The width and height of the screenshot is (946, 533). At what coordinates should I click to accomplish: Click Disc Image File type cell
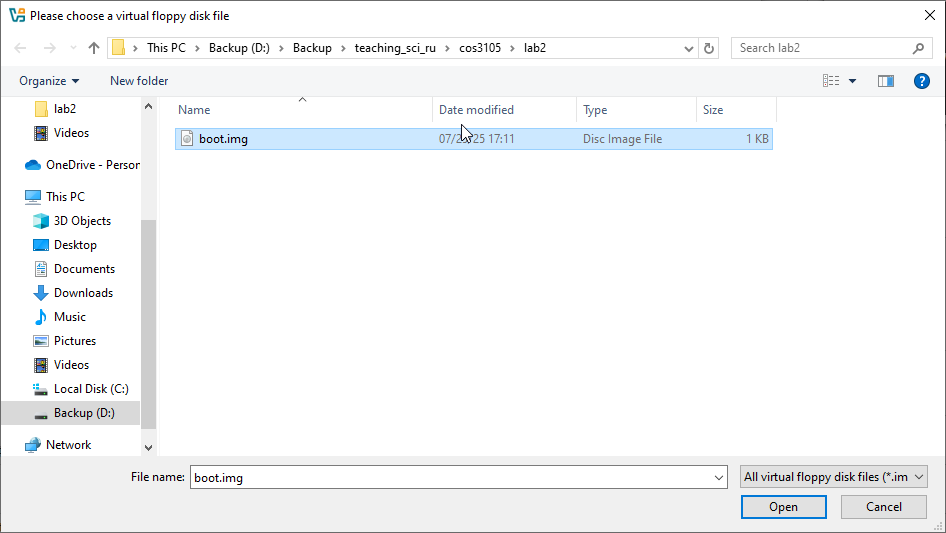click(x=622, y=139)
